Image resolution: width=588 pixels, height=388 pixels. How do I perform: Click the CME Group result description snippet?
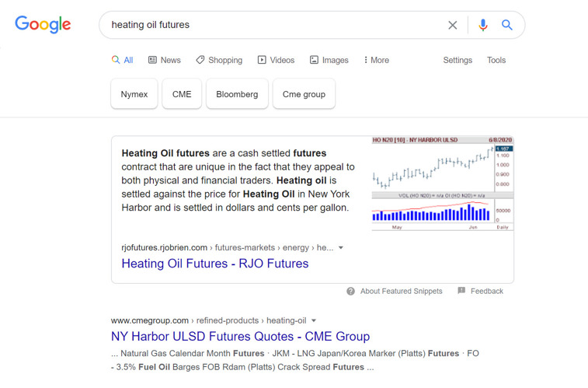click(294, 360)
